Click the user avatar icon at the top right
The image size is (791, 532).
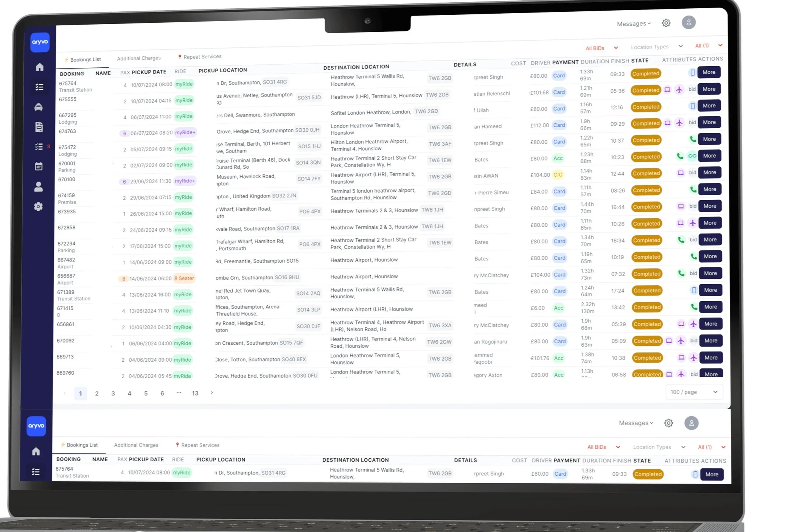(x=688, y=22)
